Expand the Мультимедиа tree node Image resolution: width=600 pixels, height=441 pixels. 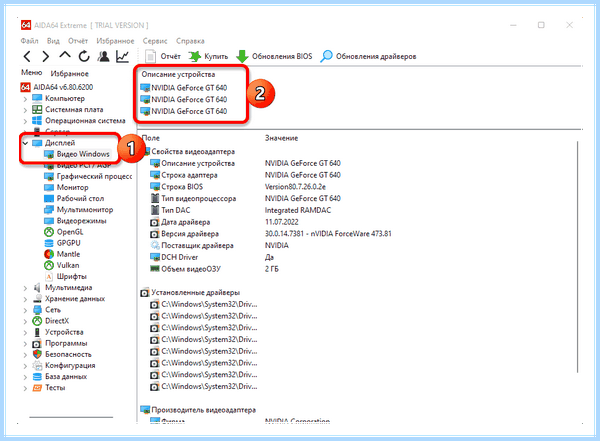[25, 288]
